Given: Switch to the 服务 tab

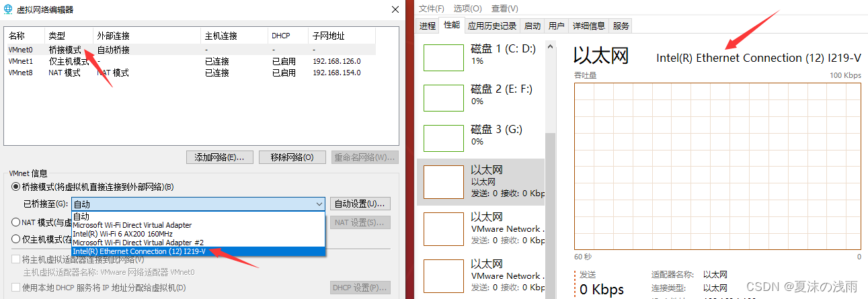Looking at the screenshot, I should click(x=621, y=26).
